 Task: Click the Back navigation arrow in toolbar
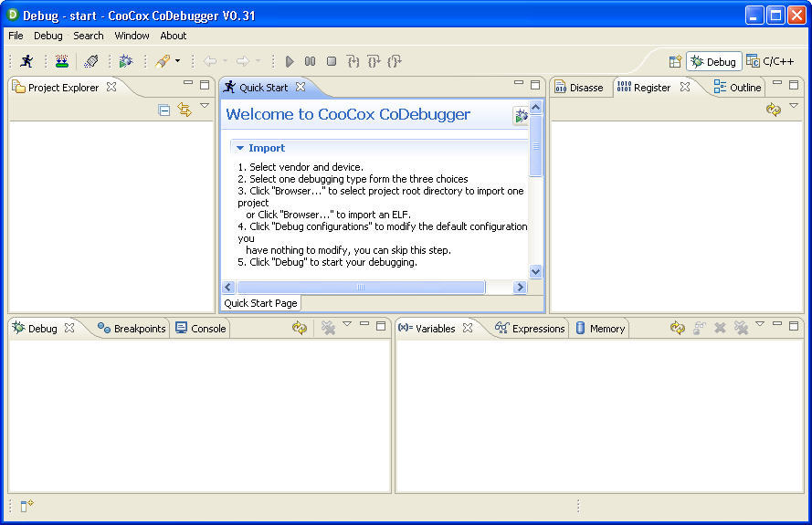210,61
